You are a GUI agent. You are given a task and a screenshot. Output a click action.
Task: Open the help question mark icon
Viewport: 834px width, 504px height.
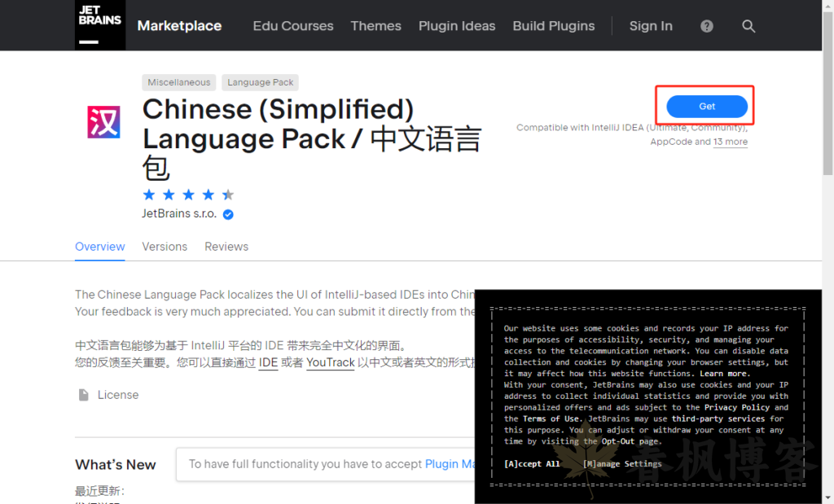coord(706,26)
